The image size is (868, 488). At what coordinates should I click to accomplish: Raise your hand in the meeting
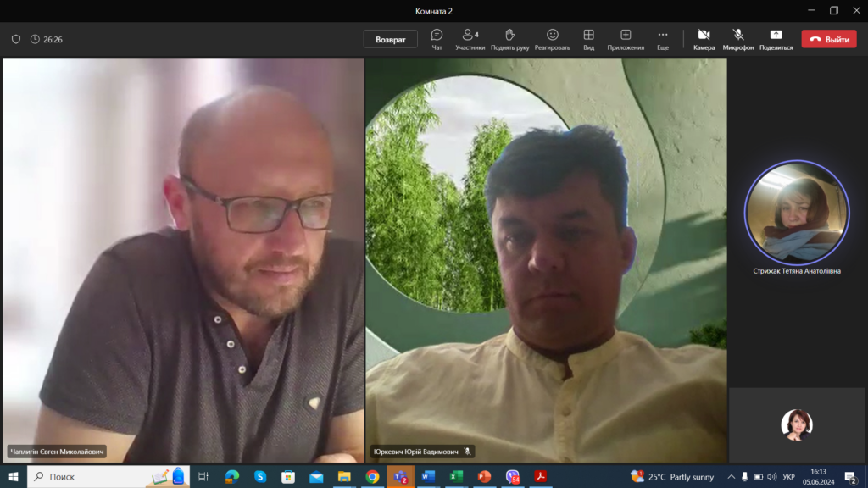[509, 39]
